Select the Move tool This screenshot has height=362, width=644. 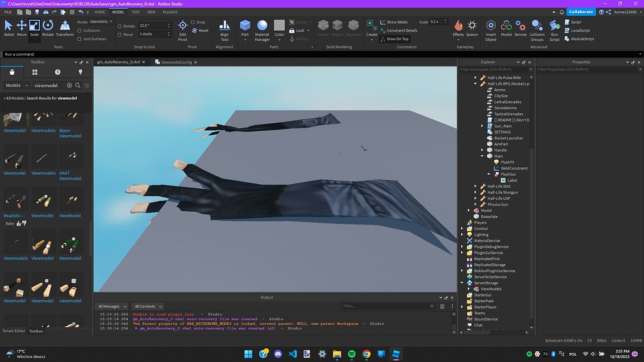[x=21, y=25]
